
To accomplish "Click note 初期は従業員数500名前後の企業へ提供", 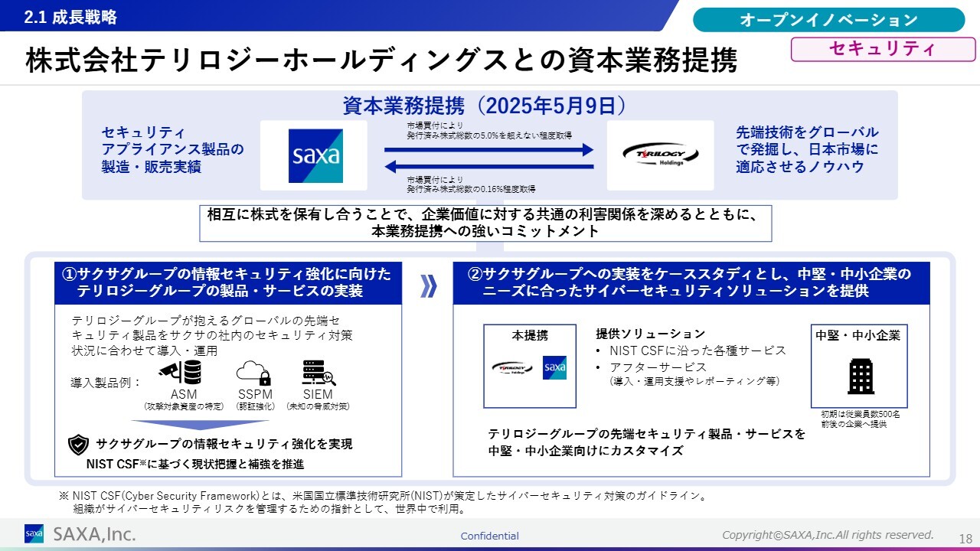I will pyautogui.click(x=861, y=419).
